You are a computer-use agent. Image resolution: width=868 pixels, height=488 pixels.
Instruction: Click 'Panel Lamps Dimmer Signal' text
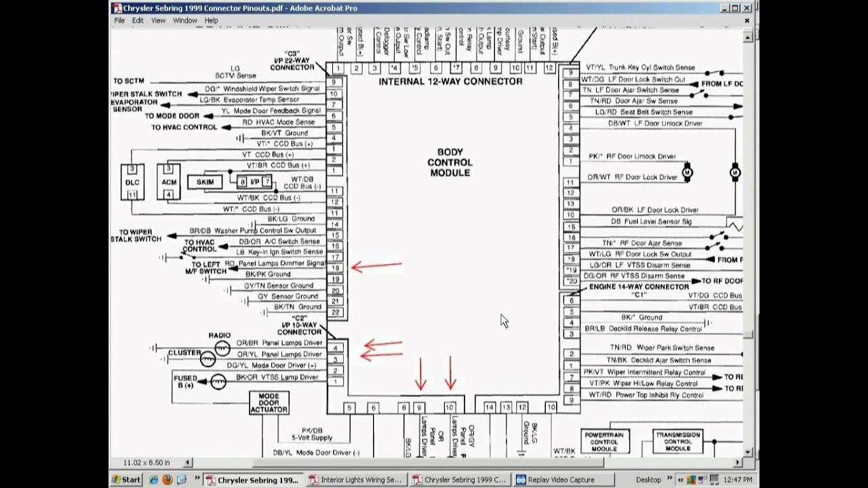click(x=281, y=263)
